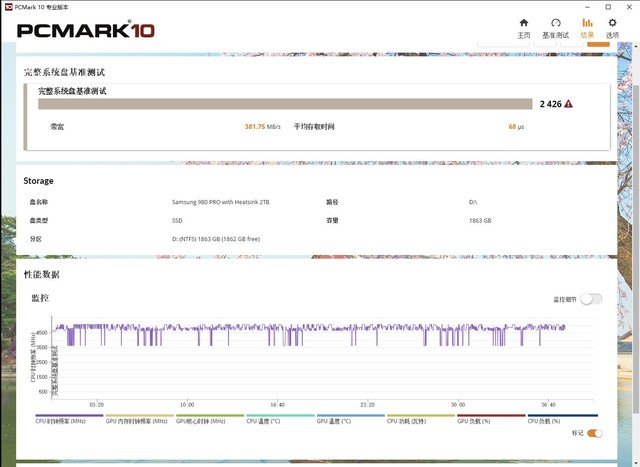Toggle CPU load (CPU 负载) legend
The height and width of the screenshot is (467, 640).
544,421
